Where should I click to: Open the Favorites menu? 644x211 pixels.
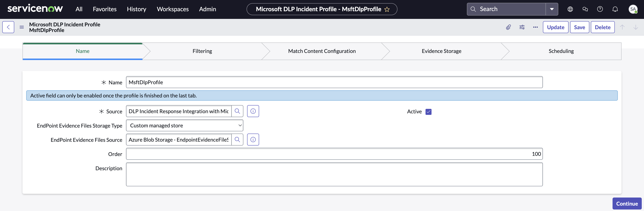[x=104, y=9]
